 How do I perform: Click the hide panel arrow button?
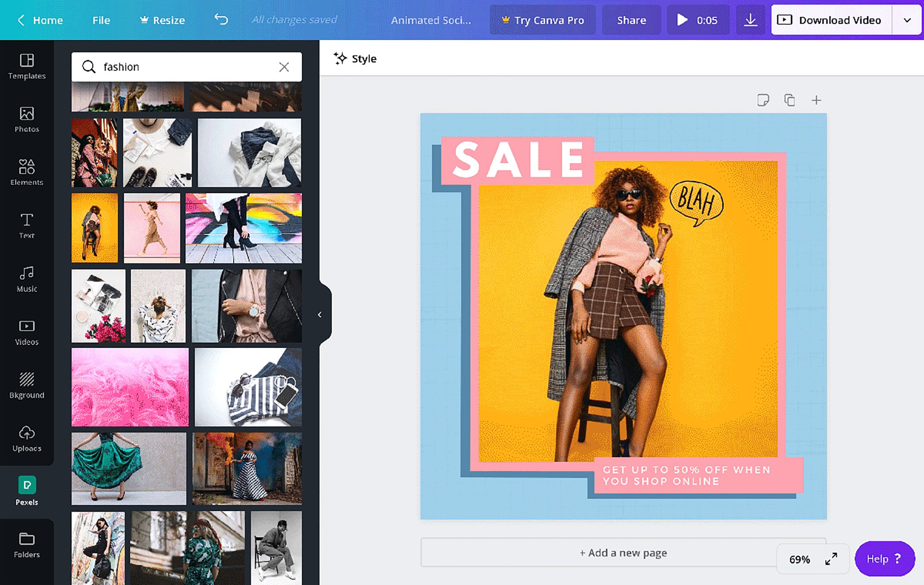(x=319, y=314)
